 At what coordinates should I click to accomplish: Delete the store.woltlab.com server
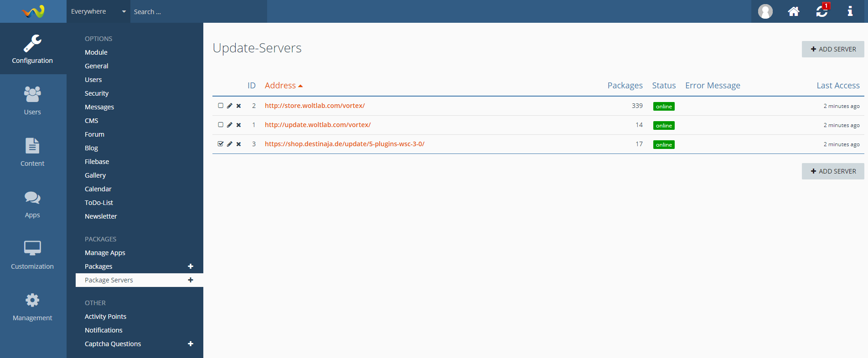pos(238,106)
